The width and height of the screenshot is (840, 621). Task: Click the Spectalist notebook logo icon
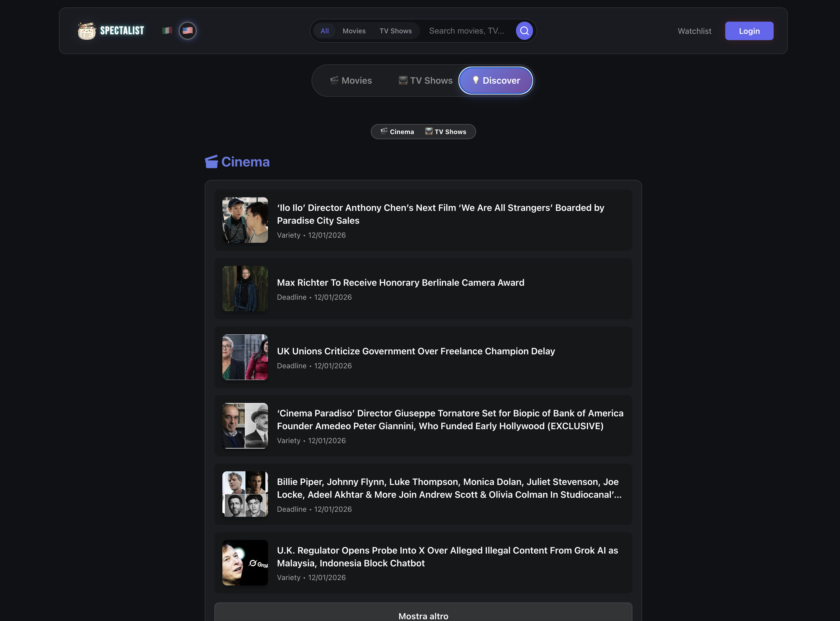click(86, 31)
